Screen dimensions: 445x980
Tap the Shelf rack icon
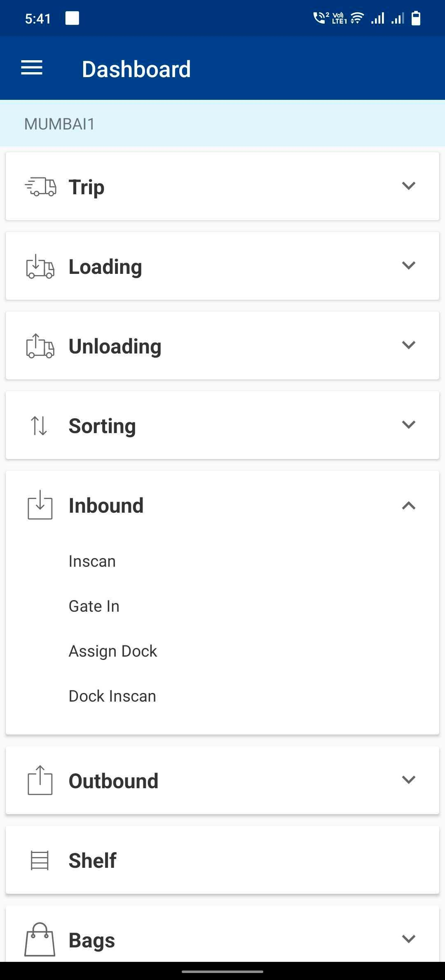[40, 860]
